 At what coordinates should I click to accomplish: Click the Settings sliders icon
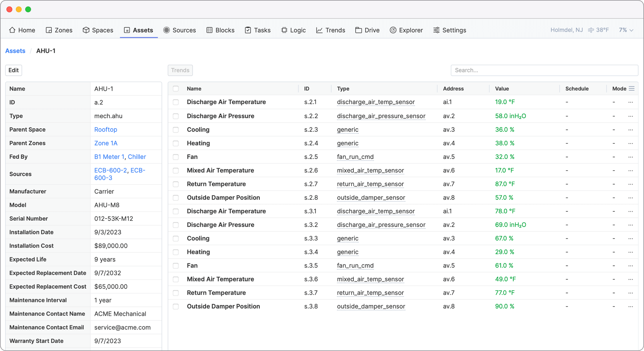(436, 30)
